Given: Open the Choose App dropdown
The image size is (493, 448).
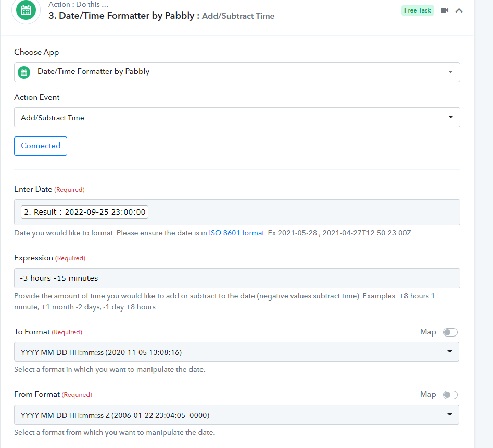Looking at the screenshot, I should (x=237, y=72).
